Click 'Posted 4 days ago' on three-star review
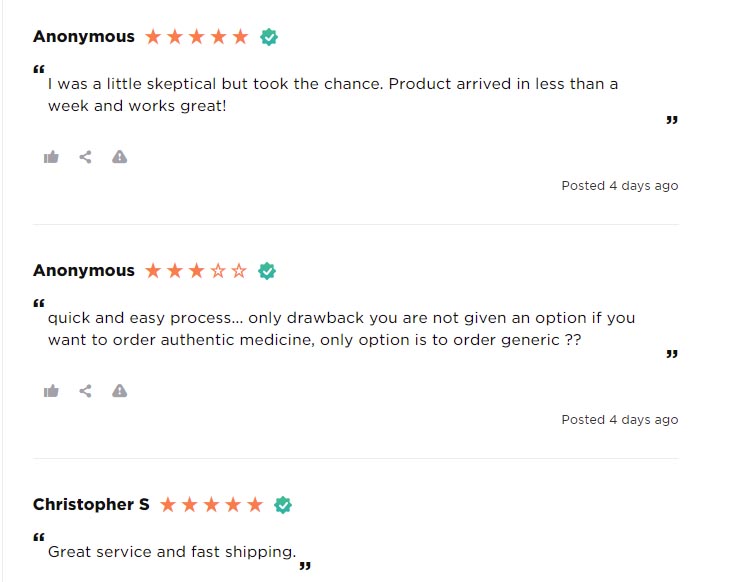The height and width of the screenshot is (582, 735). [620, 420]
